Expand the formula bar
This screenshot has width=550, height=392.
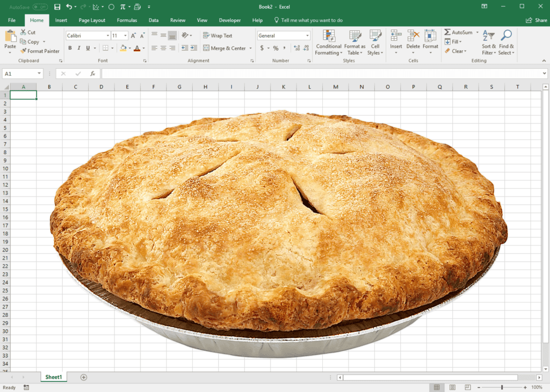coord(544,74)
